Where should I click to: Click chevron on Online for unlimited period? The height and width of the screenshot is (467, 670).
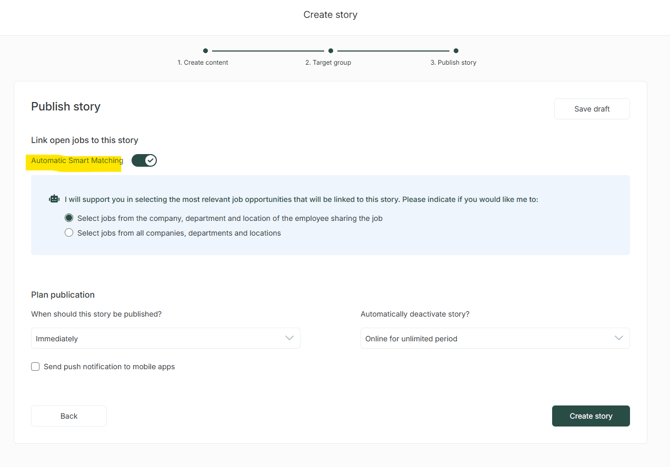coord(618,338)
